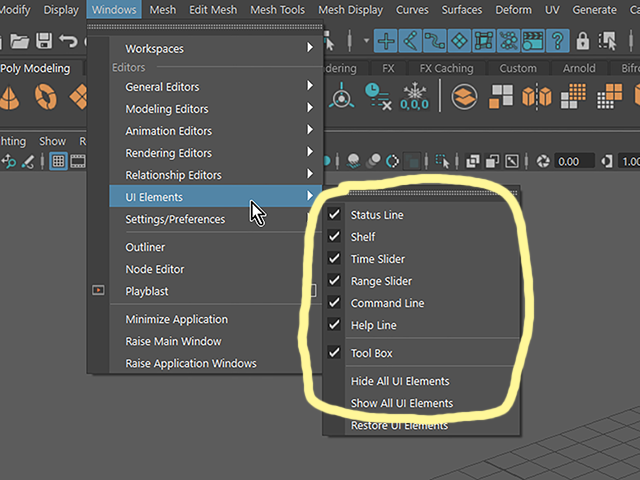640x480 pixels.
Task: Click the Playblast film icon
Action: [98, 290]
